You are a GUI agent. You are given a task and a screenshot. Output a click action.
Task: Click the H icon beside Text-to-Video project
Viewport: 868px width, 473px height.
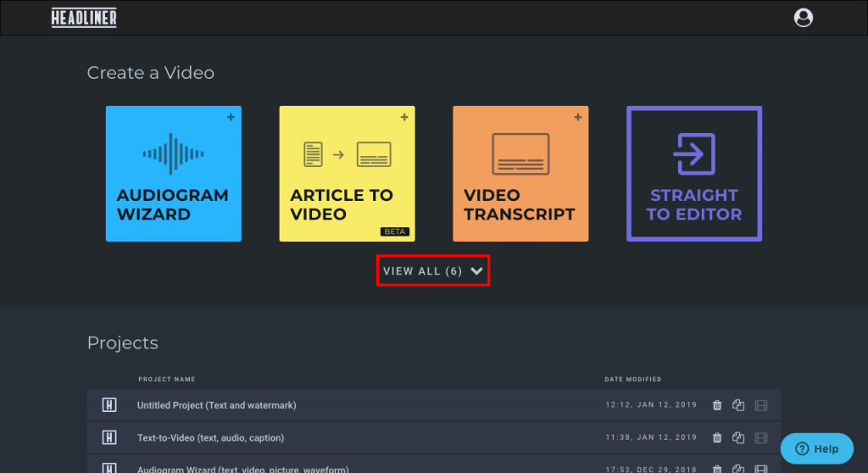point(109,437)
